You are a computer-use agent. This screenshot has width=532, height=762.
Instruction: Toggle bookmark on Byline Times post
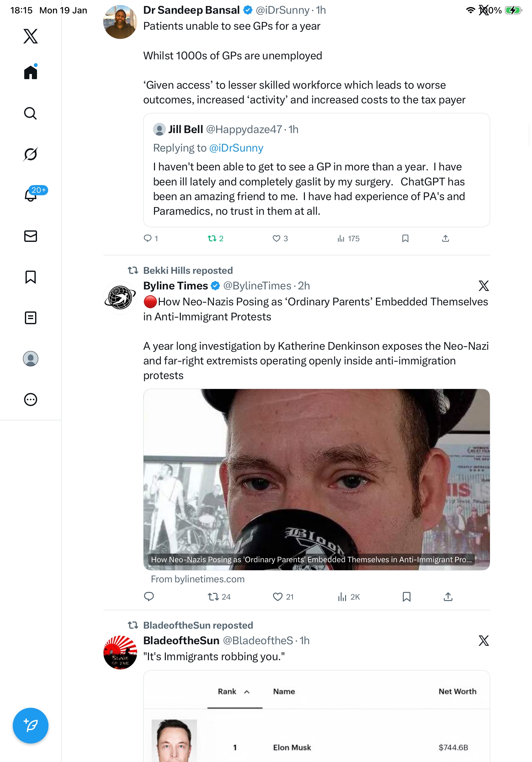407,597
